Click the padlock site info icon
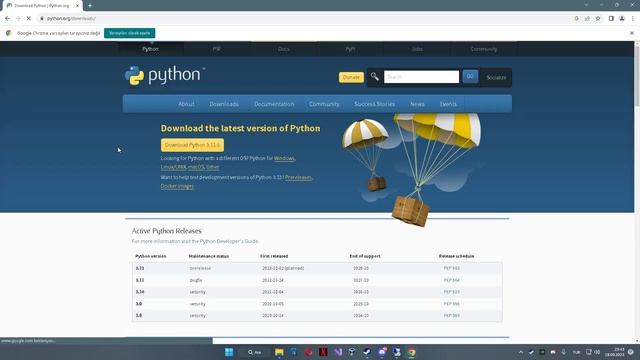 42,18
